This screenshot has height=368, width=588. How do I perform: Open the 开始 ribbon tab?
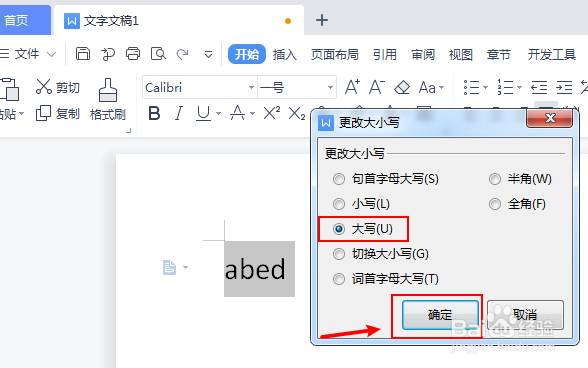[x=247, y=54]
